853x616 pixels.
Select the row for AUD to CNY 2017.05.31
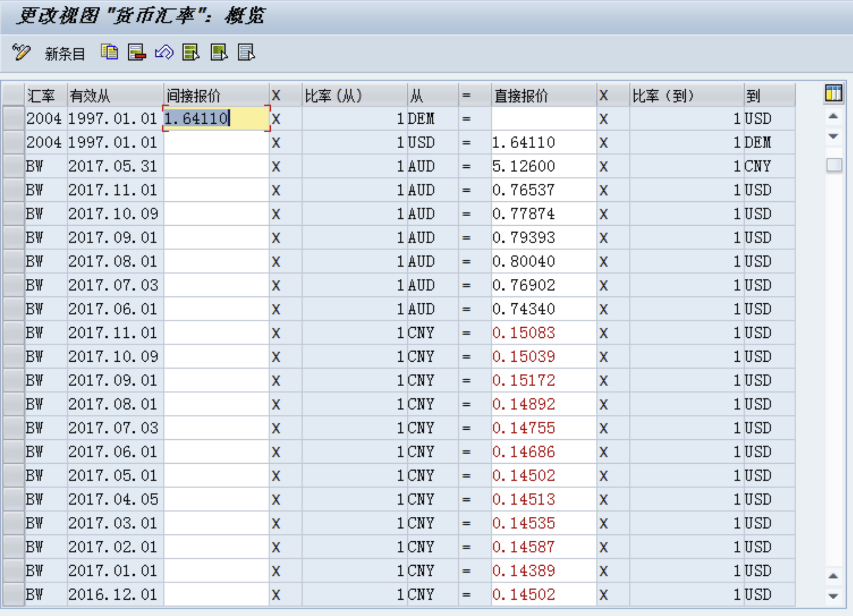click(x=13, y=166)
